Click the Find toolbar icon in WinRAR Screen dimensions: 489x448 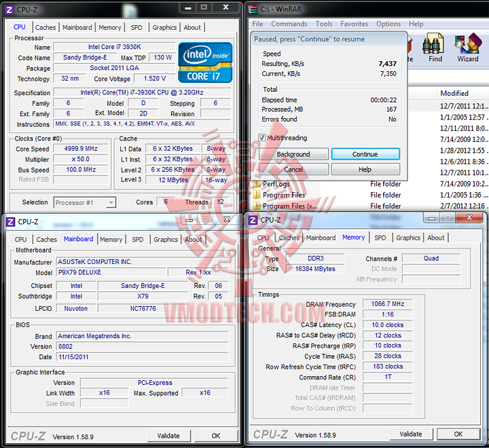[434, 48]
